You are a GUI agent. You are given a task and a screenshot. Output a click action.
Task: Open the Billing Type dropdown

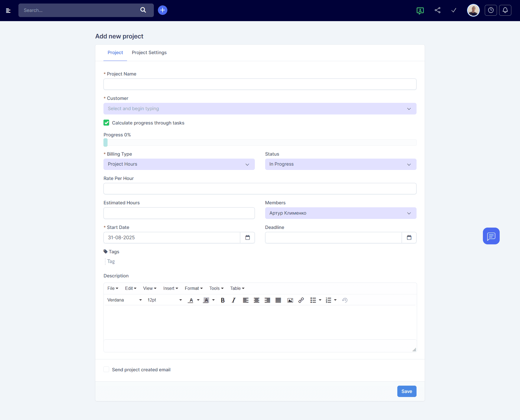(x=179, y=164)
